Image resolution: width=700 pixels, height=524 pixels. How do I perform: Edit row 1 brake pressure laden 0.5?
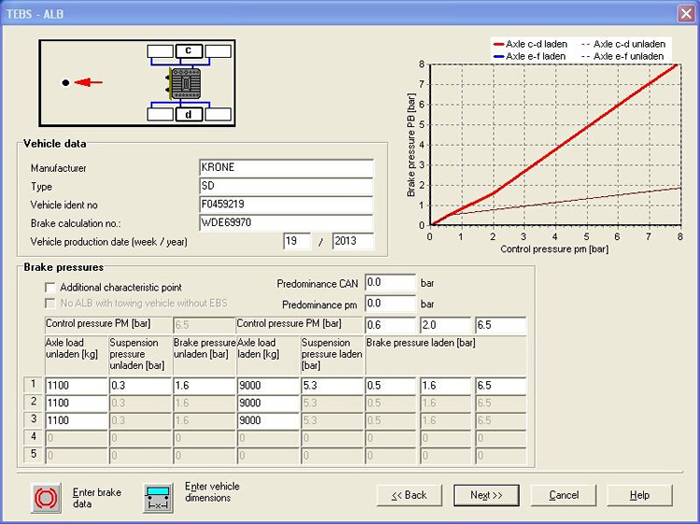[390, 386]
